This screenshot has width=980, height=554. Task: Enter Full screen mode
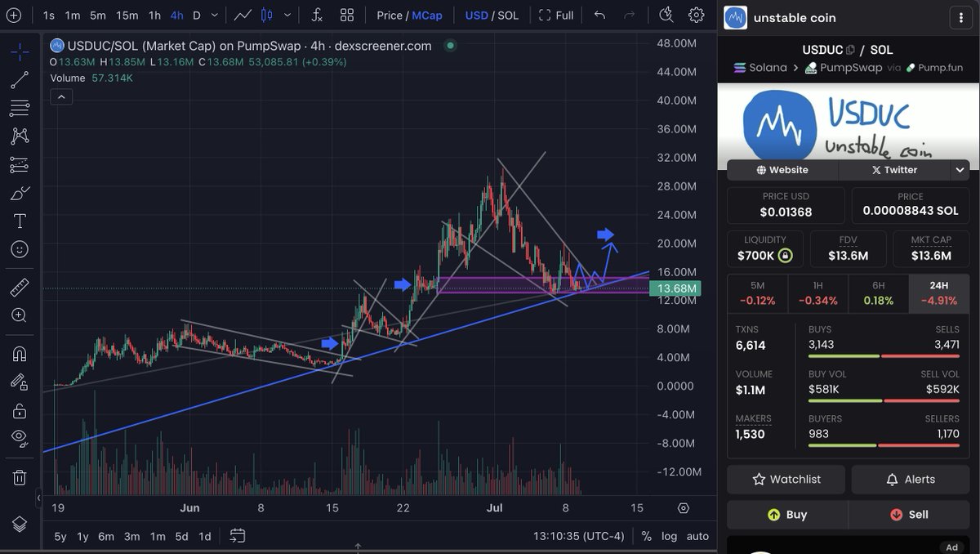pyautogui.click(x=555, y=15)
